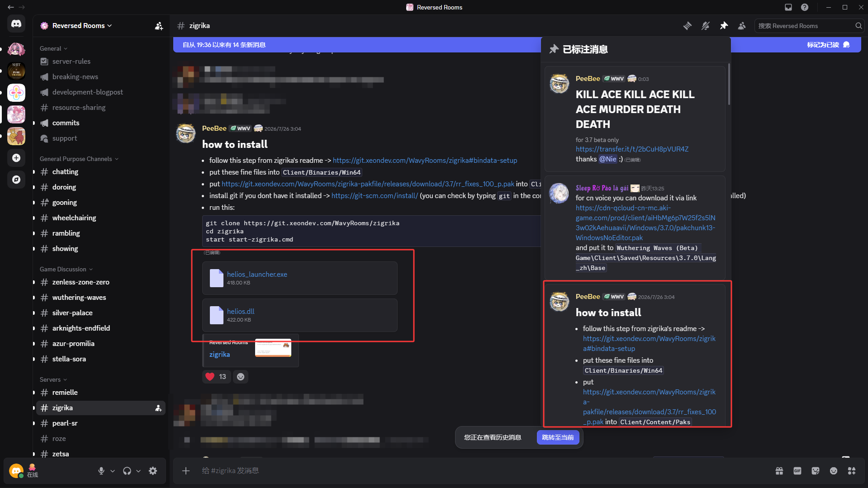This screenshot has width=868, height=488.
Task: Open the attachment plus menu
Action: click(186, 471)
